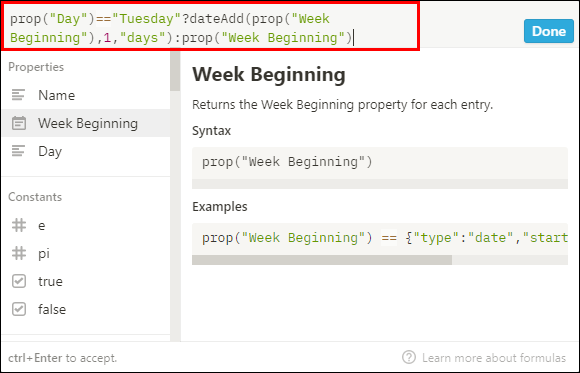Click the Examples code horizontal scrollbar
580x373 pixels.
[x=322, y=260]
